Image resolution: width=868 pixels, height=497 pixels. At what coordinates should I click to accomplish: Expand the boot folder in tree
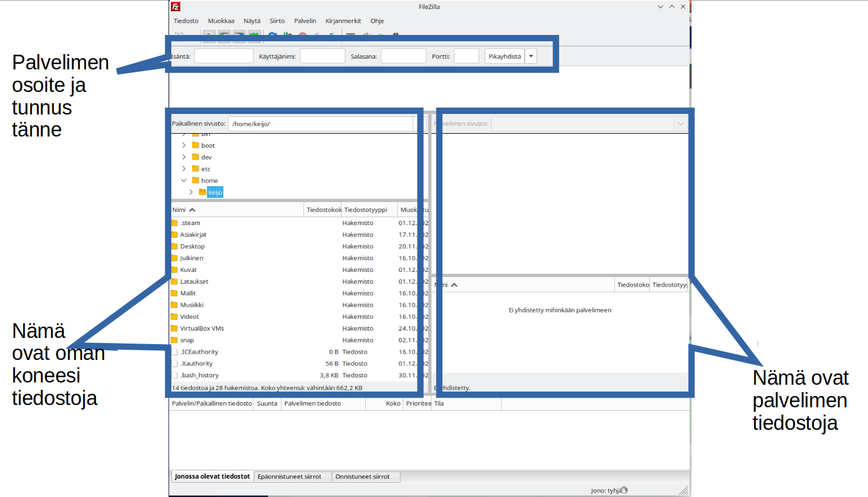click(184, 146)
